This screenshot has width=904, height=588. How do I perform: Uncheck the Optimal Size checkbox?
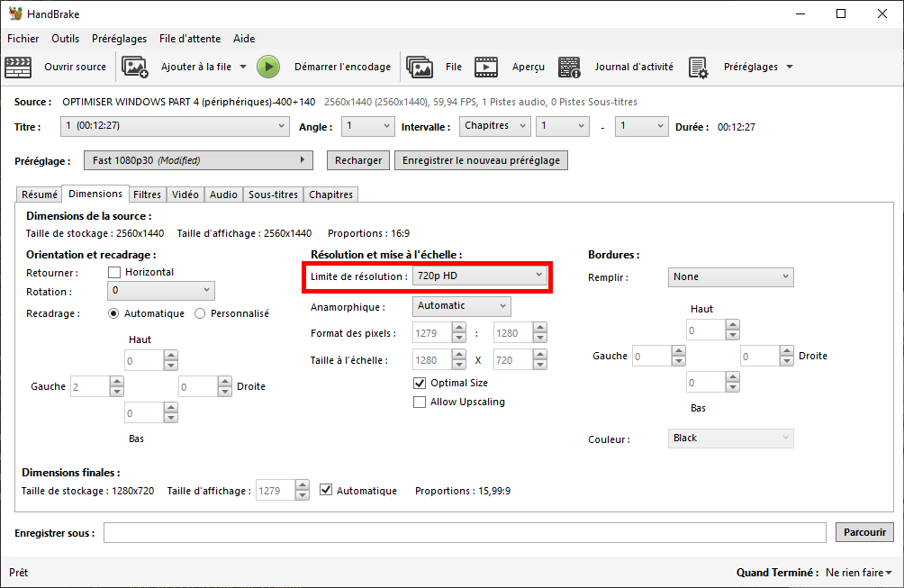click(420, 383)
